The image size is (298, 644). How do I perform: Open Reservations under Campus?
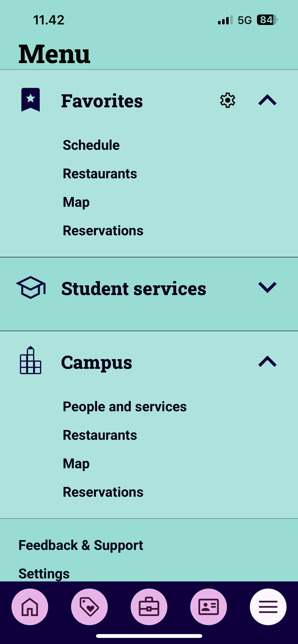pos(103,492)
